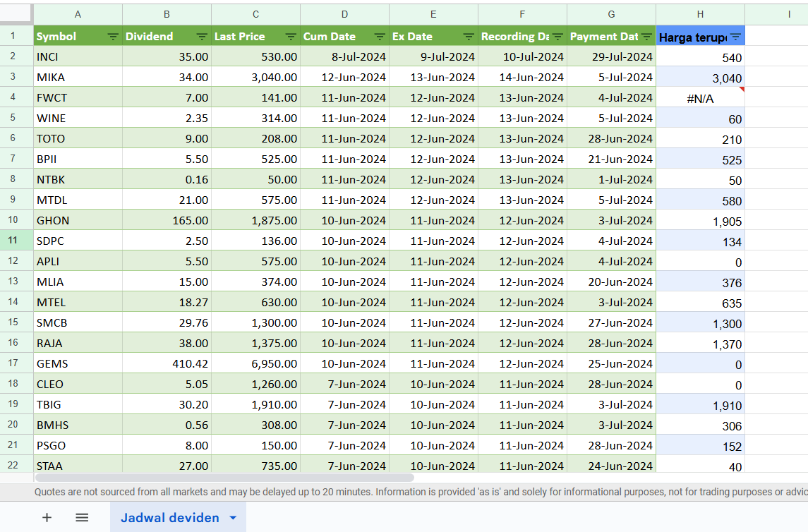Select the GHON symbol cell

tap(78, 220)
